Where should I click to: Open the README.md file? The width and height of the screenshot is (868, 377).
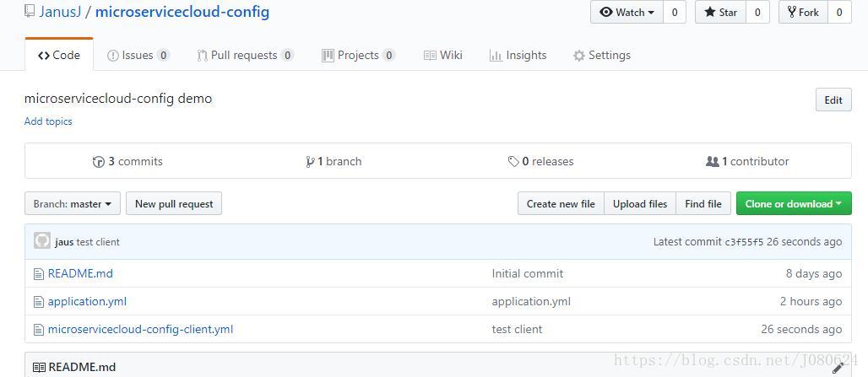(x=80, y=273)
